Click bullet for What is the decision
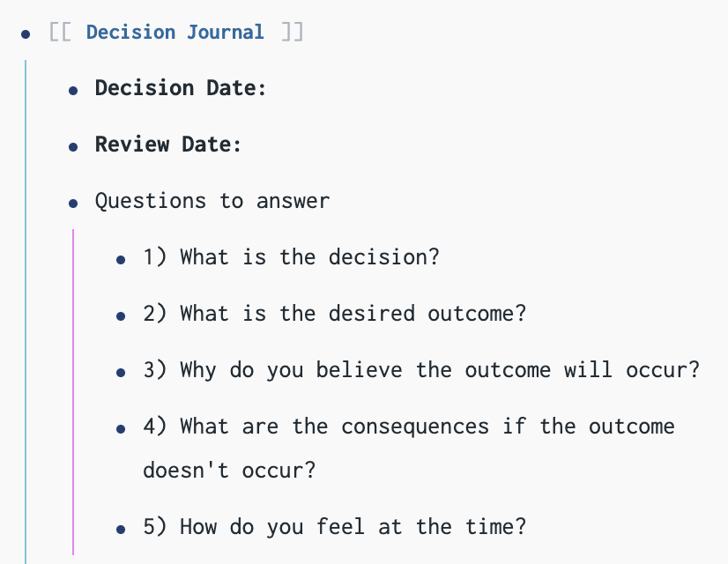This screenshot has height=564, width=728. pos(121,260)
